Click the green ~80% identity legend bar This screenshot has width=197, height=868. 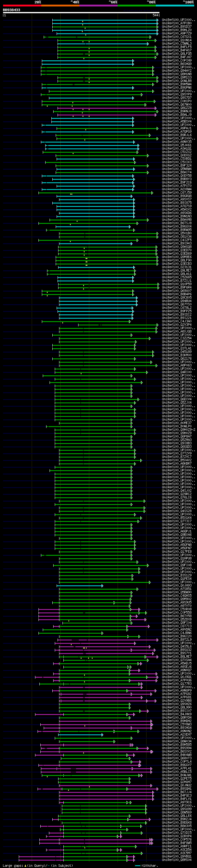coord(137,6)
